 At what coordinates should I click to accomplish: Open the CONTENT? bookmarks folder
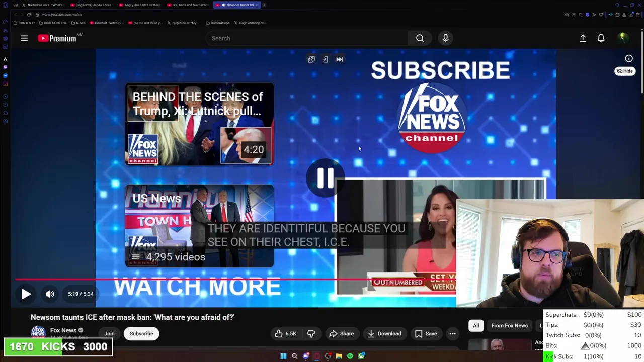[24, 23]
